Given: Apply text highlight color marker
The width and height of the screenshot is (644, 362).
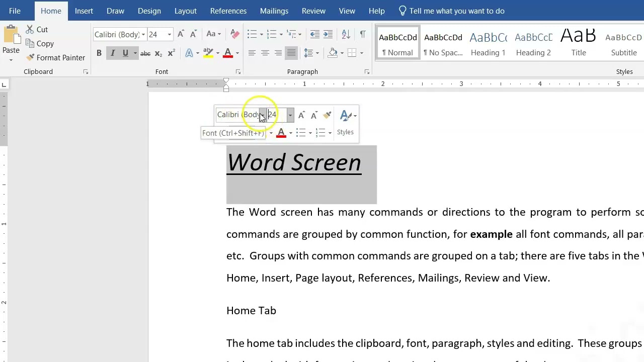Looking at the screenshot, I should tap(208, 53).
